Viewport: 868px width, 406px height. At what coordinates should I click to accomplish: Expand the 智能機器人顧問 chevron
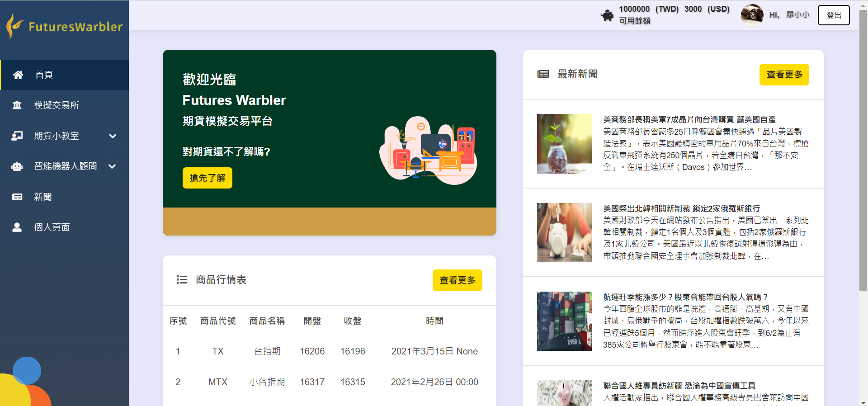coord(113,166)
